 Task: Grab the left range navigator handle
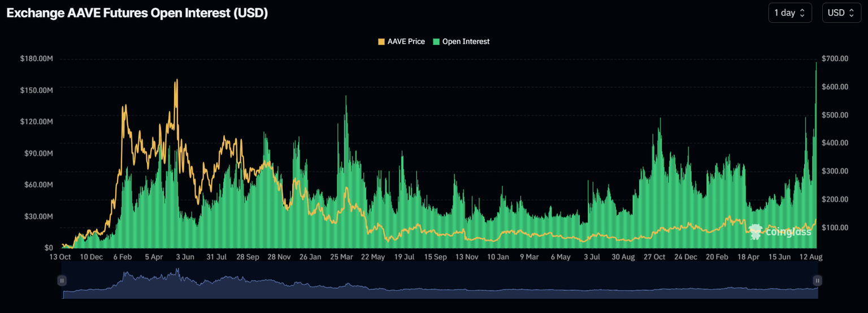[x=62, y=280]
